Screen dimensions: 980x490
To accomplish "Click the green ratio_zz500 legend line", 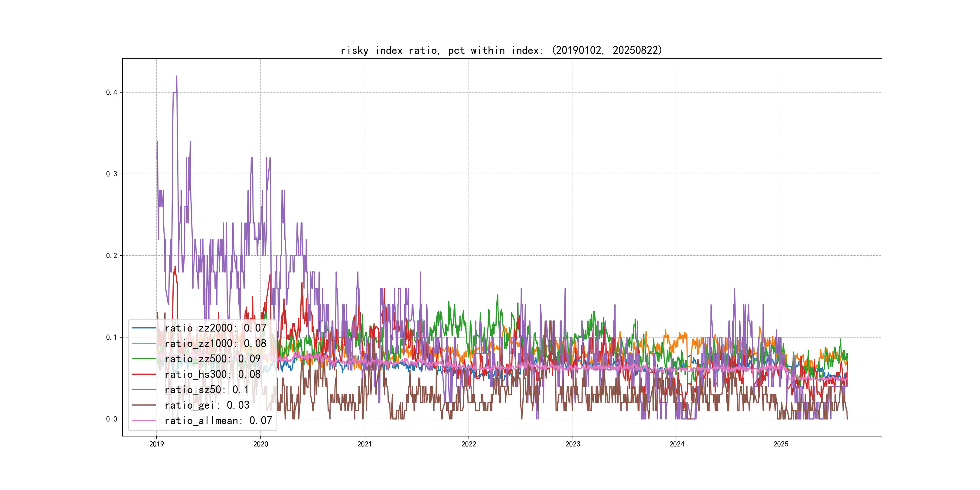I will [x=144, y=359].
